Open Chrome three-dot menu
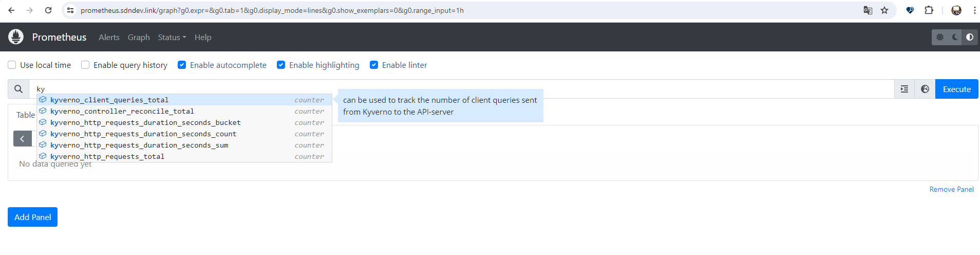The height and width of the screenshot is (255, 980). click(974, 10)
